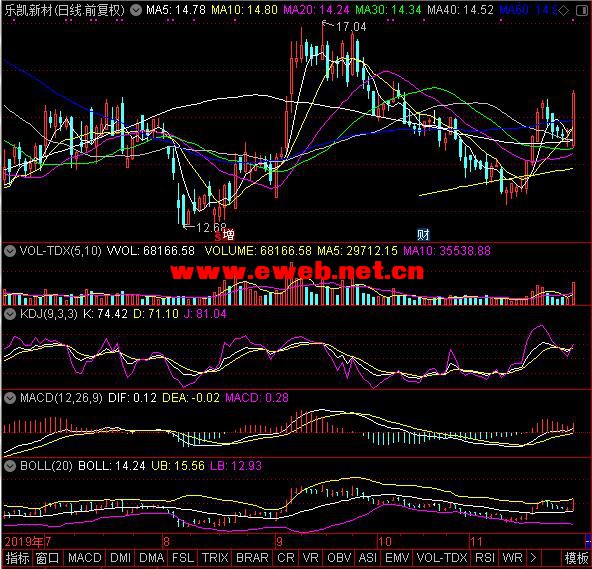Click the 财 financial report marker
The image size is (592, 569).
[423, 235]
